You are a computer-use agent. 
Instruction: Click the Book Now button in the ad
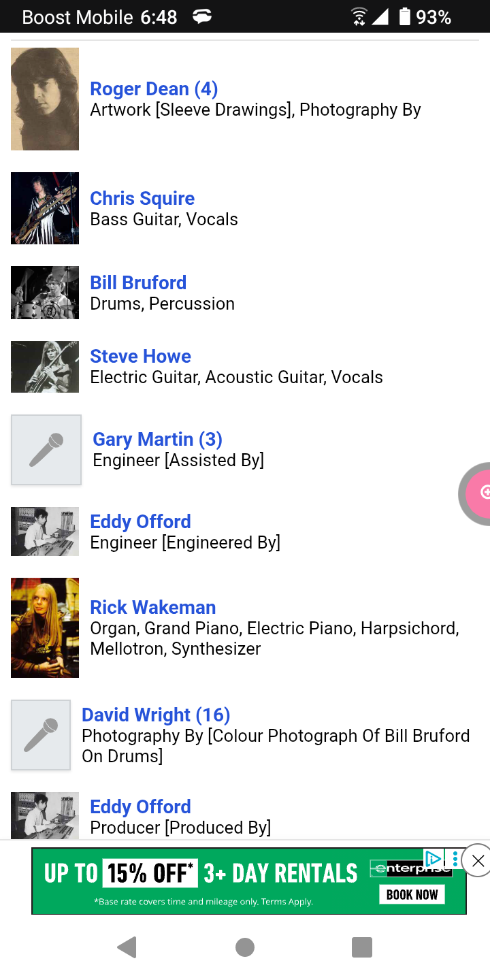pos(412,894)
